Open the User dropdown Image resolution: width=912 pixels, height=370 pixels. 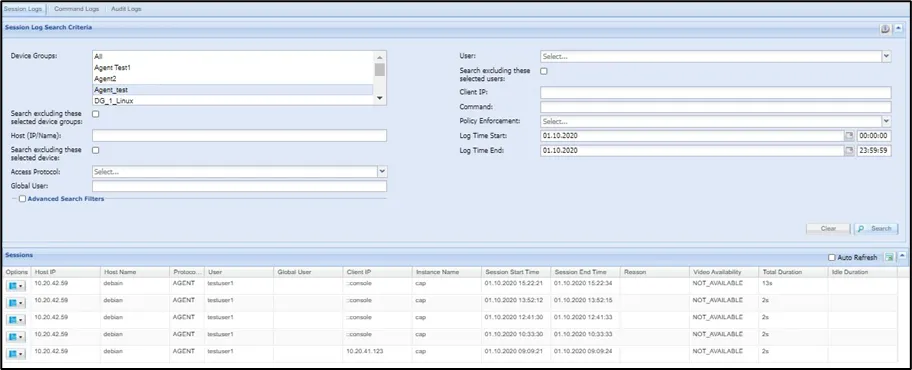tap(886, 56)
